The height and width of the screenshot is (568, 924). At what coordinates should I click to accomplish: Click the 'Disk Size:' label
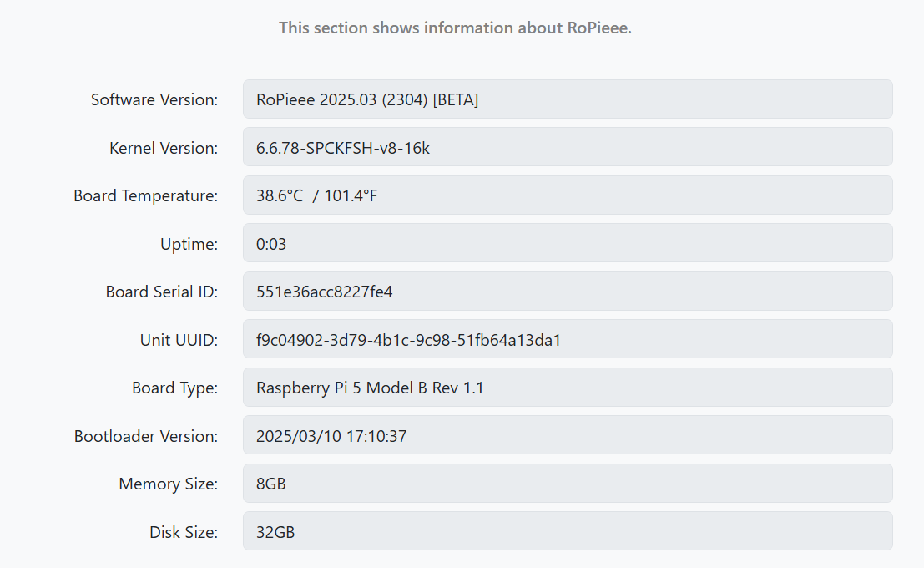click(184, 533)
